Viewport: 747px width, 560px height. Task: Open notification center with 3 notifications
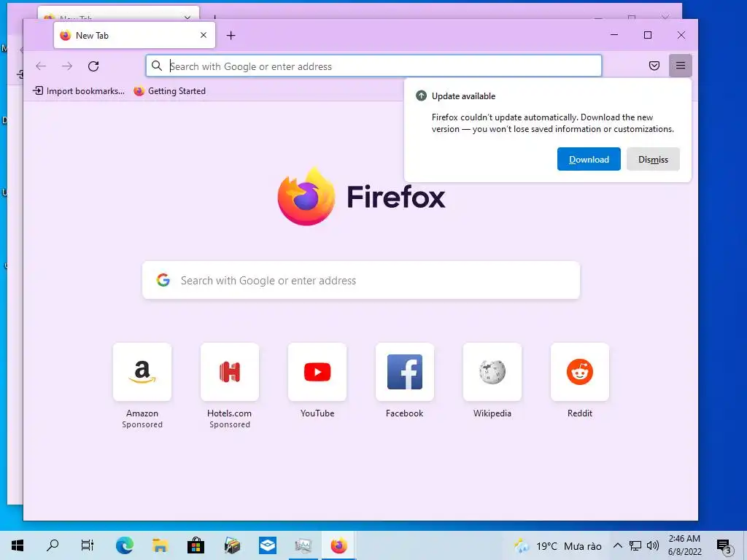[x=724, y=545]
